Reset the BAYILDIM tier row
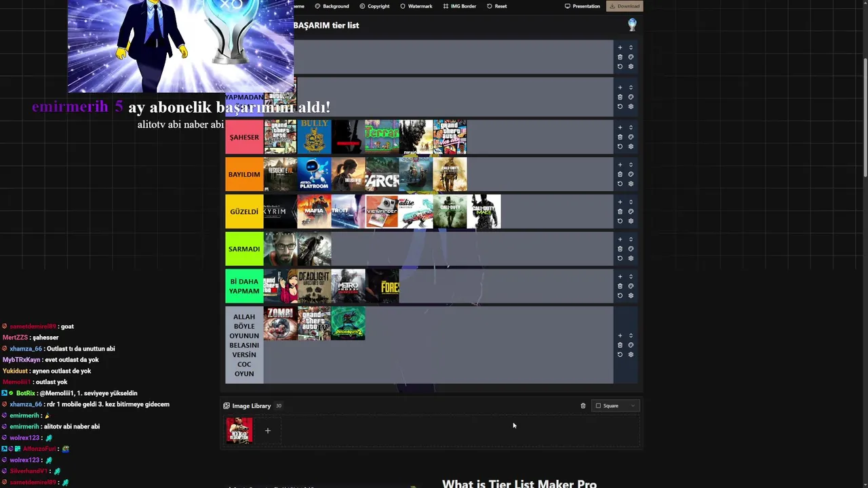The height and width of the screenshot is (488, 868). (620, 184)
